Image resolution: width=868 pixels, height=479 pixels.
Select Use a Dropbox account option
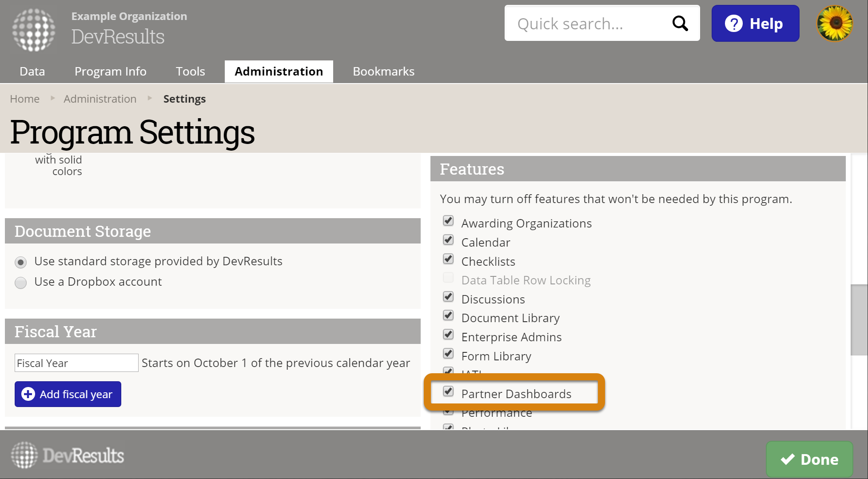[x=21, y=283]
